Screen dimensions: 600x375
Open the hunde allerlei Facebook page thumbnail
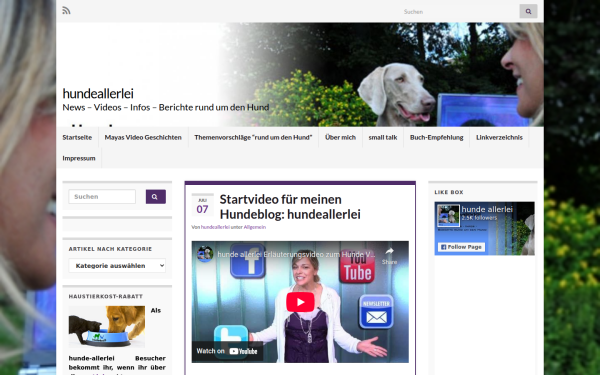point(448,215)
